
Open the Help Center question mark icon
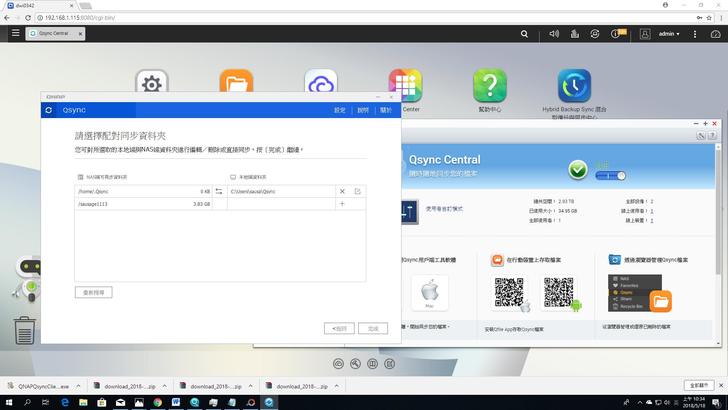click(x=489, y=85)
